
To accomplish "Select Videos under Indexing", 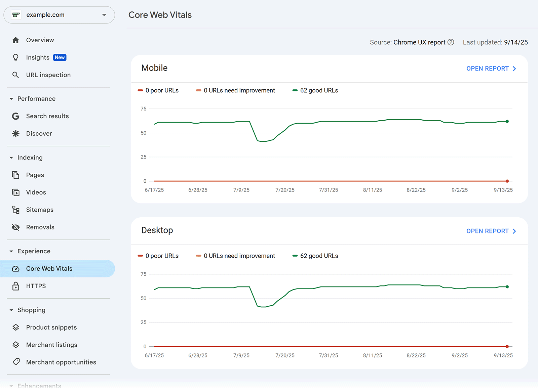I will (36, 192).
